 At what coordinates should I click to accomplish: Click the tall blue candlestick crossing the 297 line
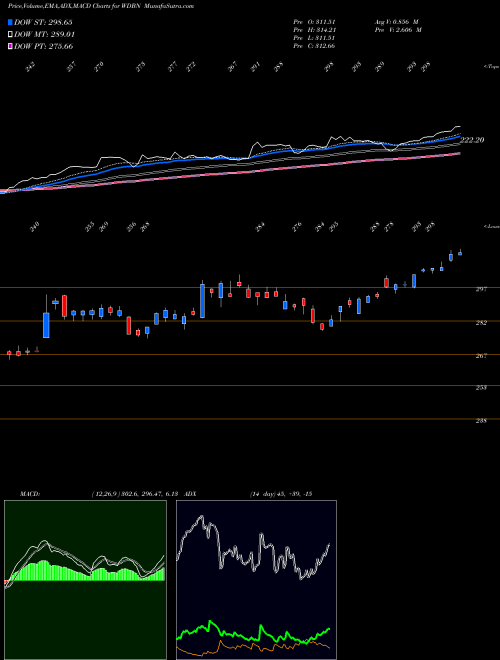coord(202,300)
